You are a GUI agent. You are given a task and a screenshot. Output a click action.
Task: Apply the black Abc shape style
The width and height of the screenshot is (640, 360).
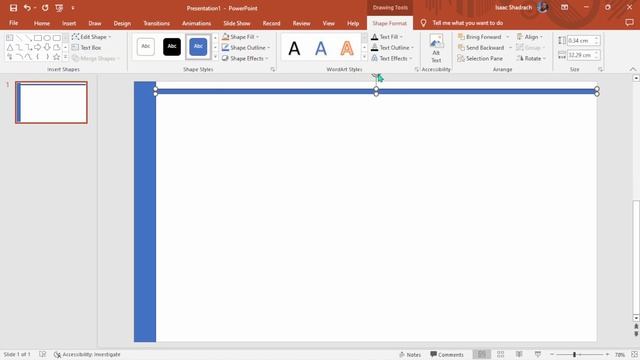point(172,47)
